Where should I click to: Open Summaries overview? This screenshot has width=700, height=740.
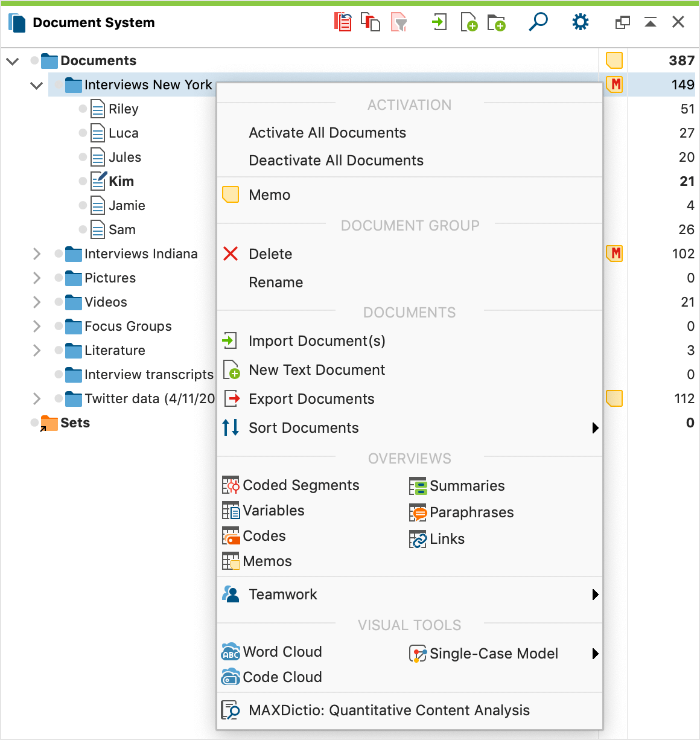tap(457, 486)
